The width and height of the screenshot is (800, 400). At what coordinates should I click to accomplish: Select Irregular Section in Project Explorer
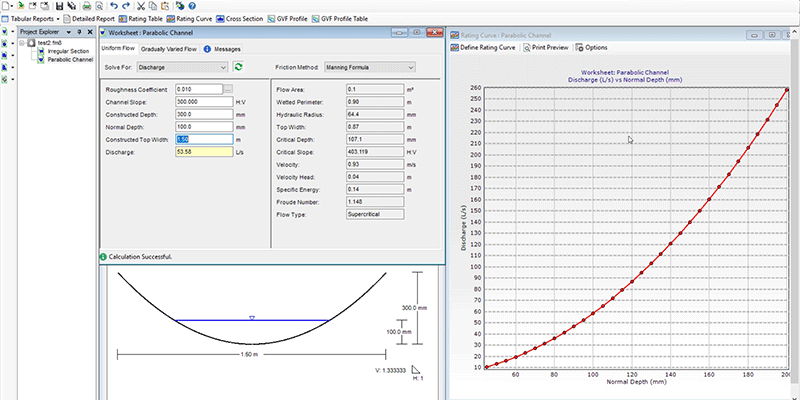[68, 51]
